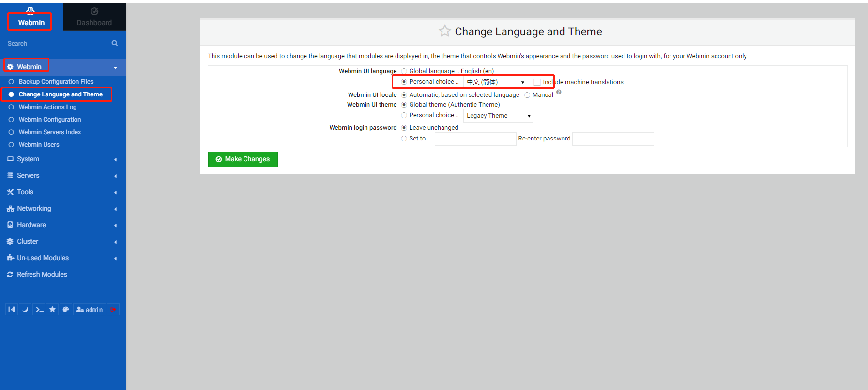Screen dimensions: 868x390
Task: Expand the Hardware category
Action: click(x=63, y=225)
